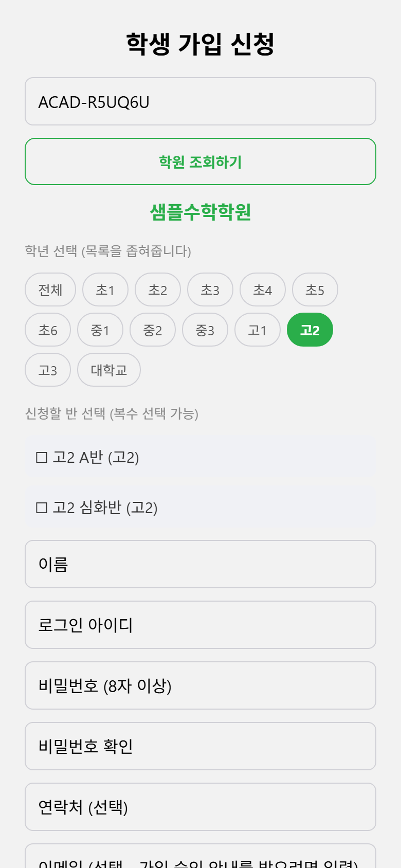Focus the academy code field ACAD-R5UQ6U
This screenshot has width=401, height=868.
(200, 101)
